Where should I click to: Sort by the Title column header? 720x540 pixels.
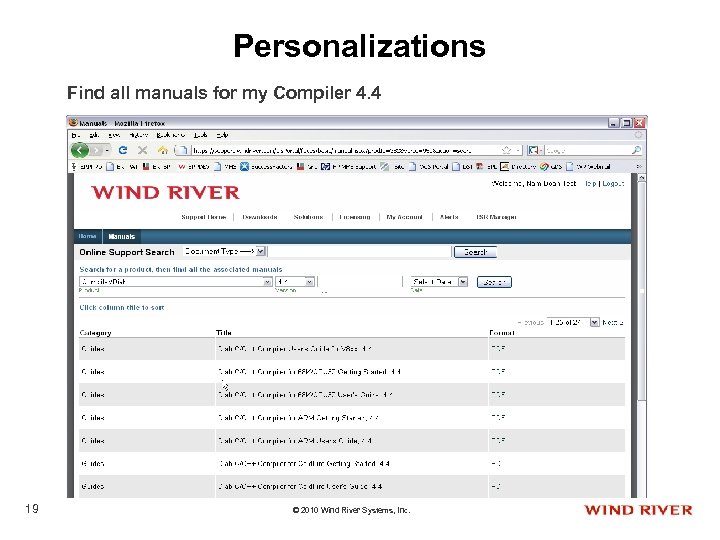pyautogui.click(x=224, y=332)
